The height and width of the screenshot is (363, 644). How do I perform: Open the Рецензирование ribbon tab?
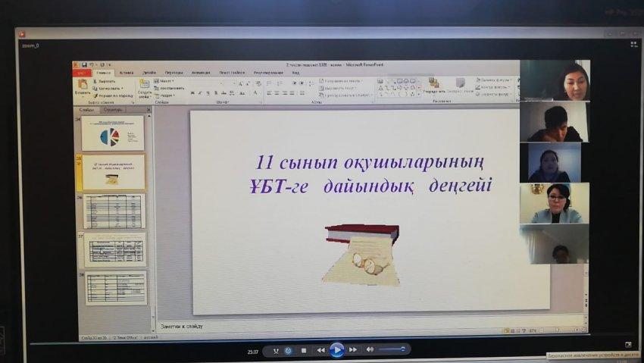pos(268,73)
